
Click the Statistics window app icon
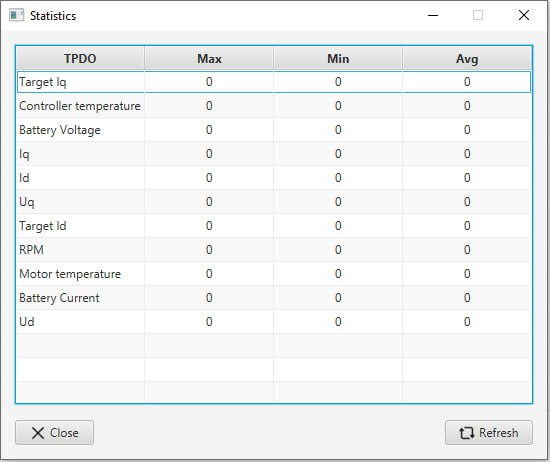pos(16,15)
